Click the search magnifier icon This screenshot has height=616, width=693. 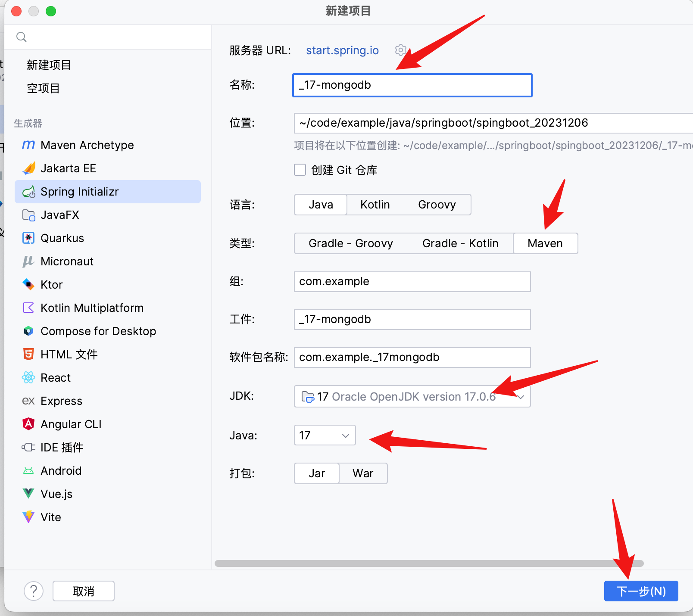tap(22, 37)
